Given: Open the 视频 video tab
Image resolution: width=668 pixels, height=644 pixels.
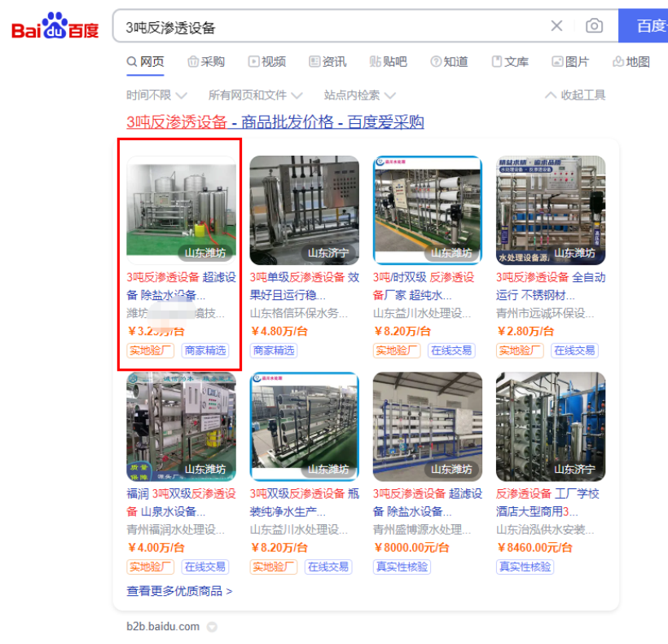Looking at the screenshot, I should click(267, 62).
